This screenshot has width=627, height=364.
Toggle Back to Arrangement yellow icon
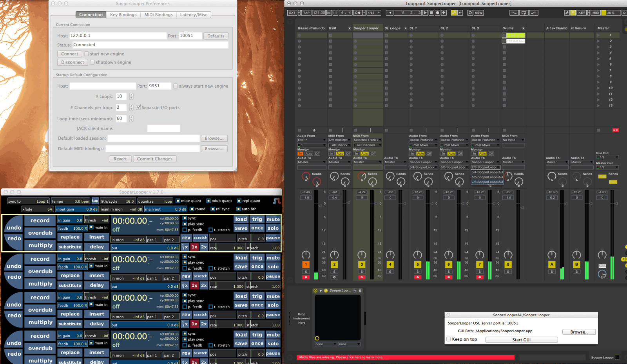[454, 13]
